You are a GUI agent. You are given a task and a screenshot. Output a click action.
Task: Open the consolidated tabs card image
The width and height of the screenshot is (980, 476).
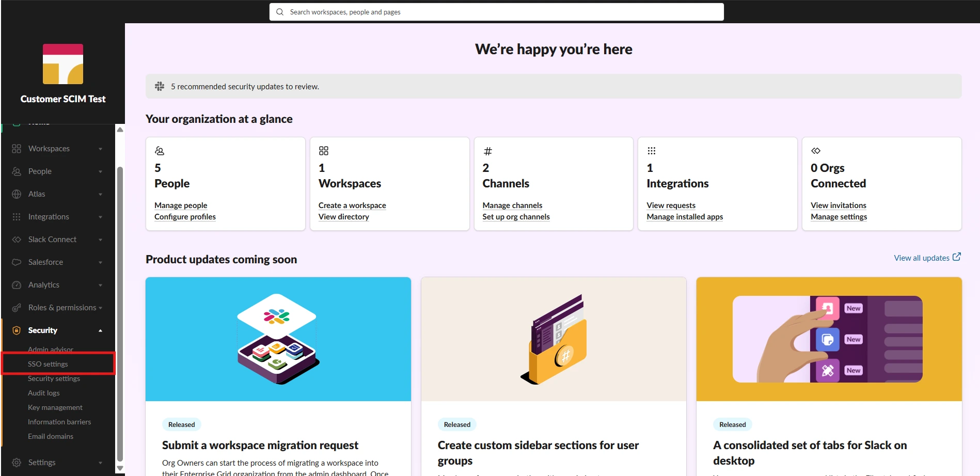pos(829,339)
